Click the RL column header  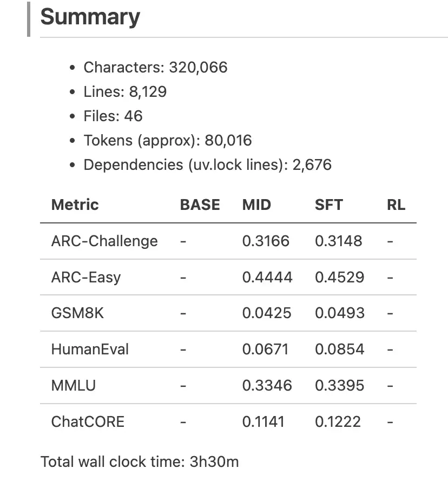396,205
